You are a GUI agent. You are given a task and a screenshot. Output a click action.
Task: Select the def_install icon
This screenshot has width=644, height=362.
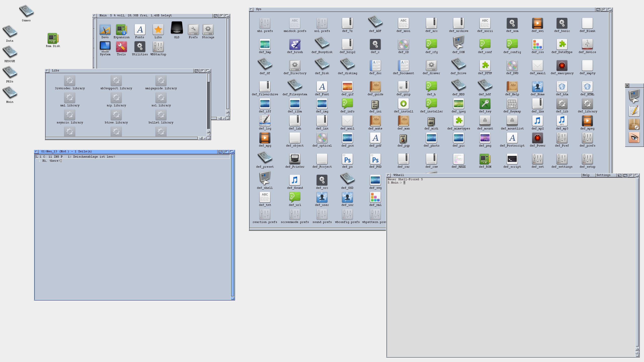click(x=403, y=104)
